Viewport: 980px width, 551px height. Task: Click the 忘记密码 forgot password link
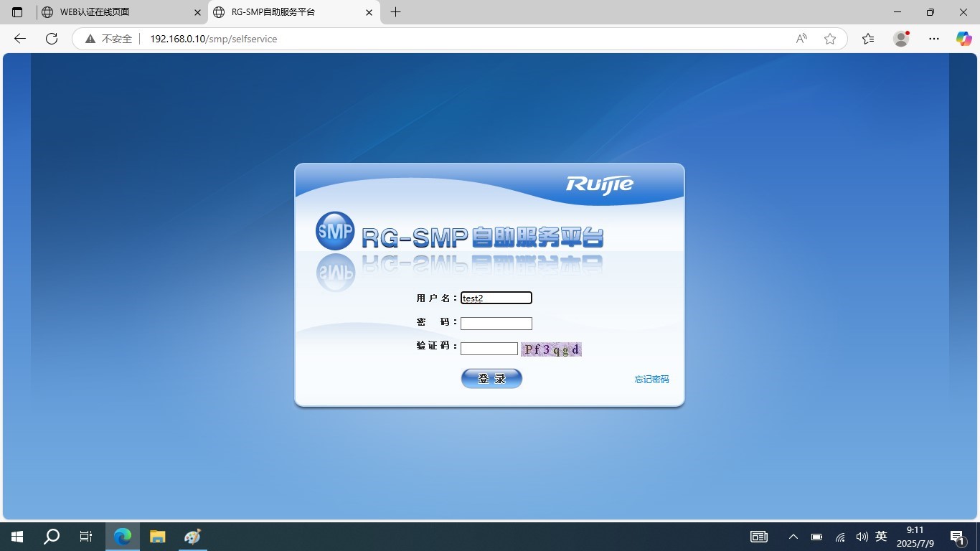click(x=651, y=380)
